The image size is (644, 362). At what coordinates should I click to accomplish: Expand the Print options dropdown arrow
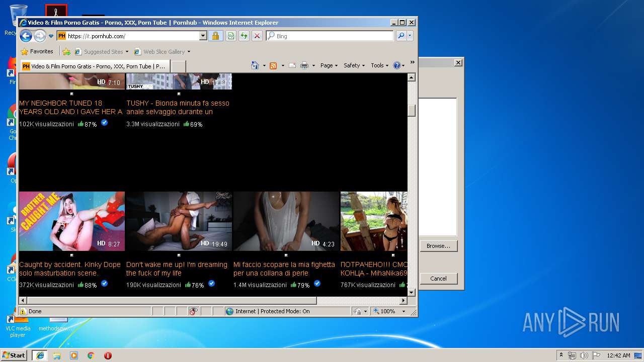(x=313, y=66)
